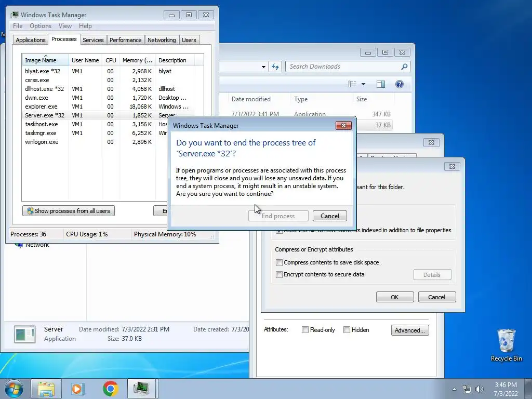Open File Explorer from the taskbar

tap(46, 389)
